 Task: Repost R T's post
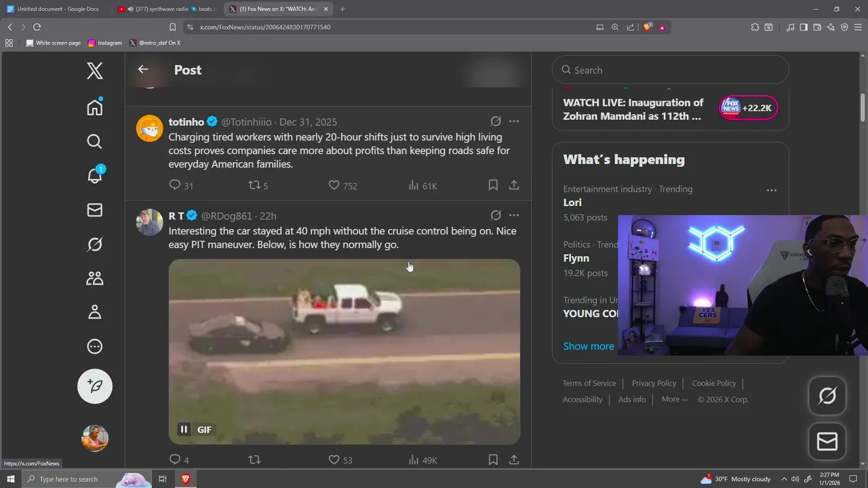coord(254,460)
